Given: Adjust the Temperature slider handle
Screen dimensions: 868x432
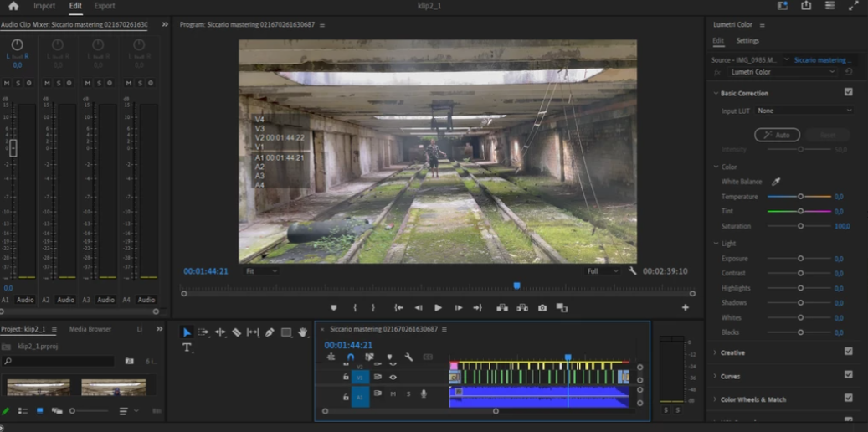Looking at the screenshot, I should (800, 197).
